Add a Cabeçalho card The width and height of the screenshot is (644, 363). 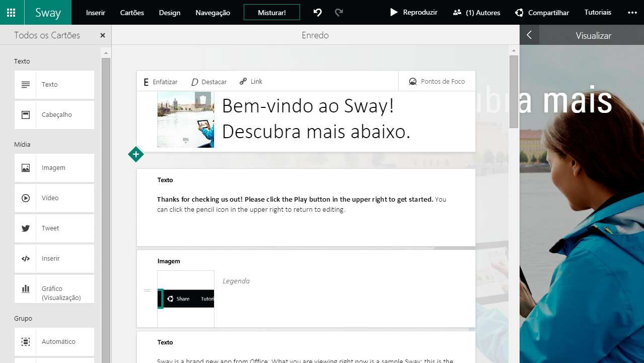(54, 115)
